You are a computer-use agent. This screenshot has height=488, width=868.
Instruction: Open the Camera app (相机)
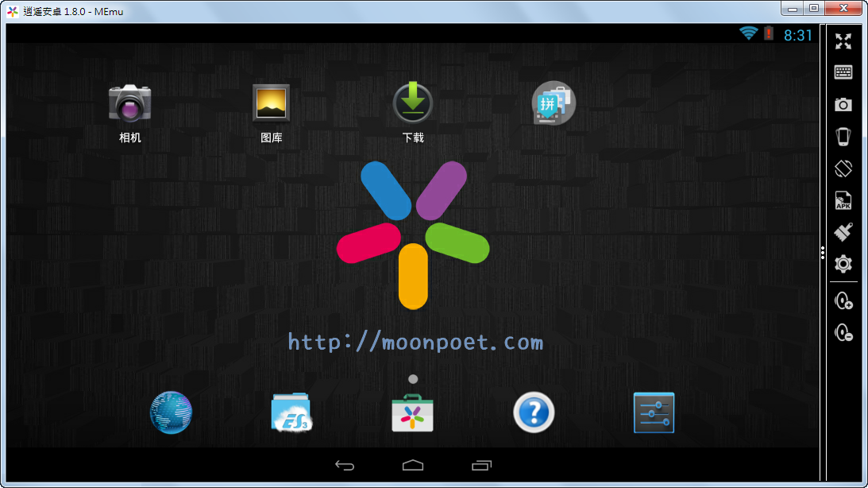(x=130, y=103)
